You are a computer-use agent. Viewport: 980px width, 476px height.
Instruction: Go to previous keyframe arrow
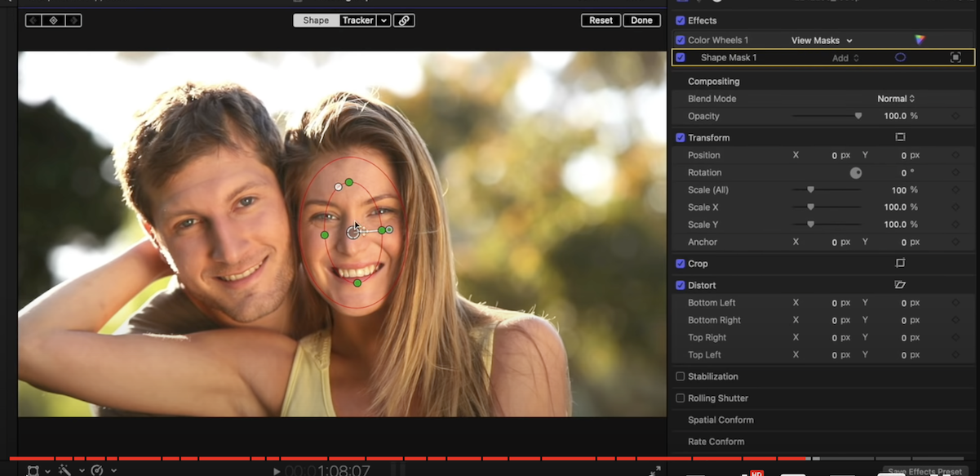click(x=34, y=20)
